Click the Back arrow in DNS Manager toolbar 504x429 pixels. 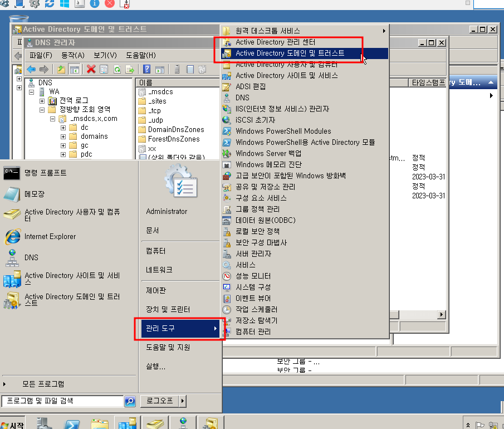[x=31, y=69]
